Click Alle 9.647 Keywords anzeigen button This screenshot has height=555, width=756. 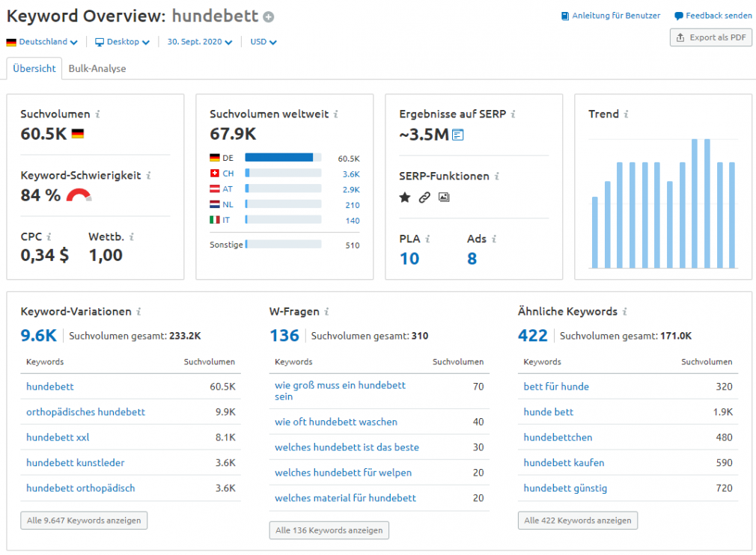(x=84, y=521)
